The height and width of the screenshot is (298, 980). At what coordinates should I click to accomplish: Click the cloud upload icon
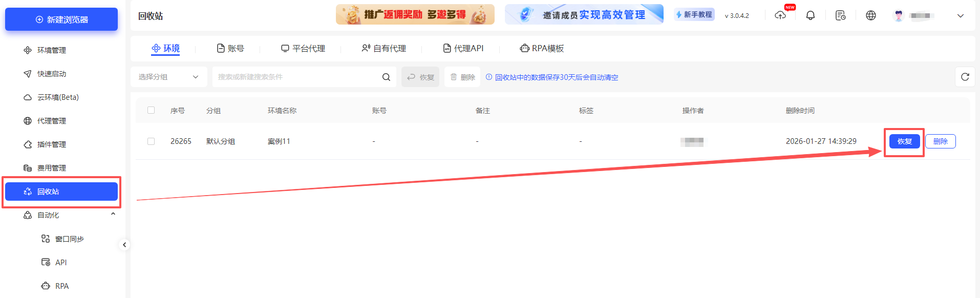780,15
